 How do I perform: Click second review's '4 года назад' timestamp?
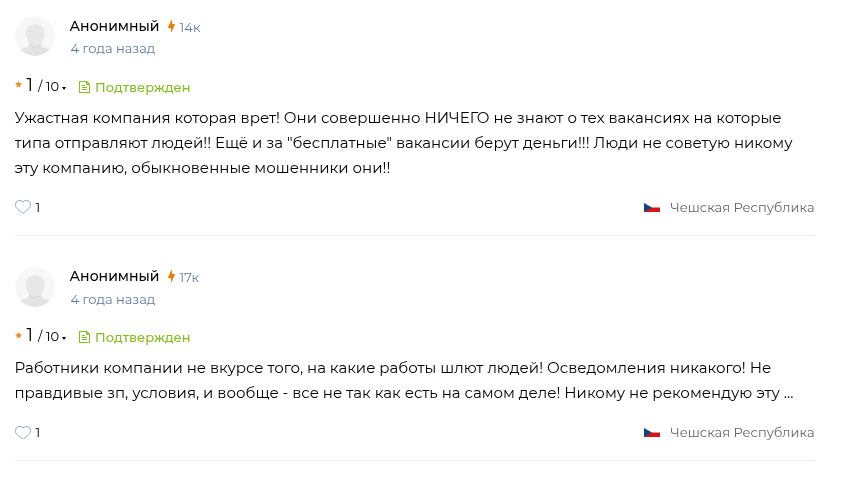pos(112,299)
